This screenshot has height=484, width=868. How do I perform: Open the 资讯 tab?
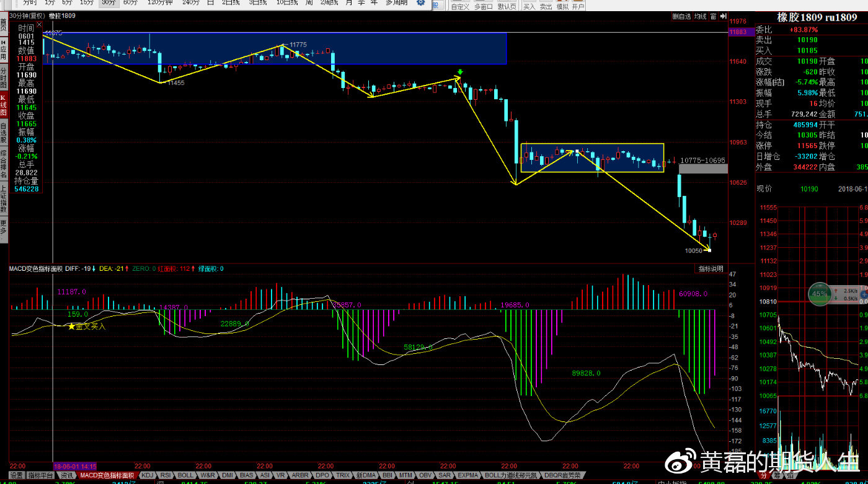[x=67, y=475]
